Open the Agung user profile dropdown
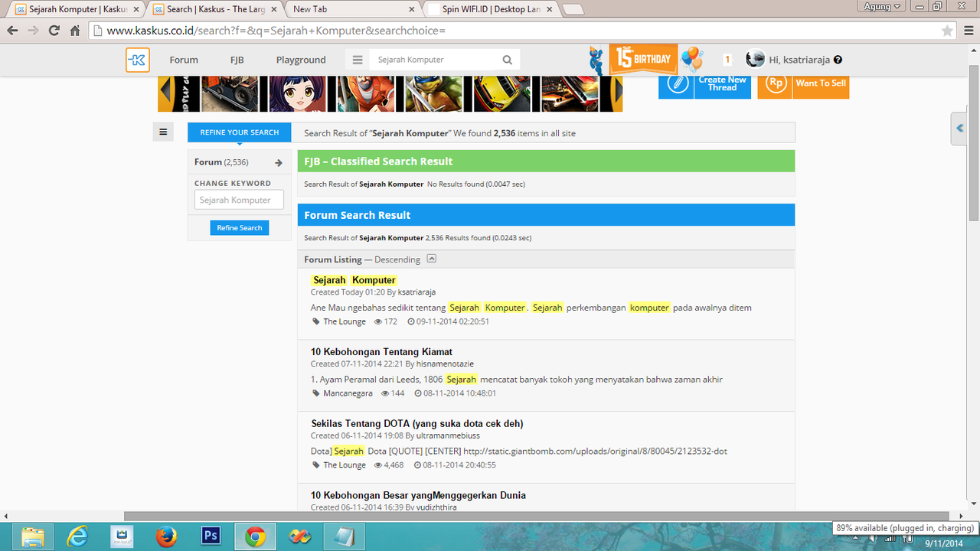Image resolution: width=980 pixels, height=551 pixels. (882, 6)
